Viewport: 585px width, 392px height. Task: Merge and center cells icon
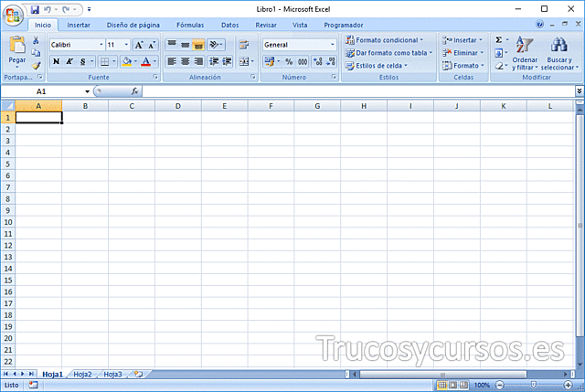244,61
